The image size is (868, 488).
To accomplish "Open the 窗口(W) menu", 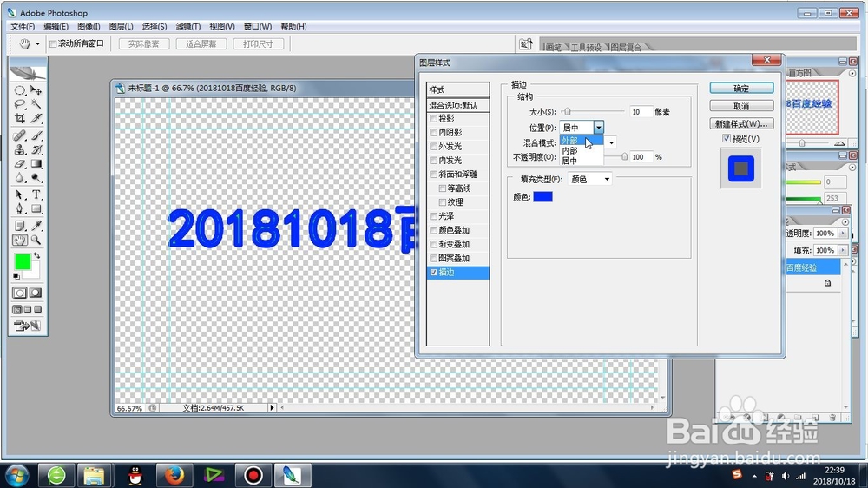I will click(258, 27).
